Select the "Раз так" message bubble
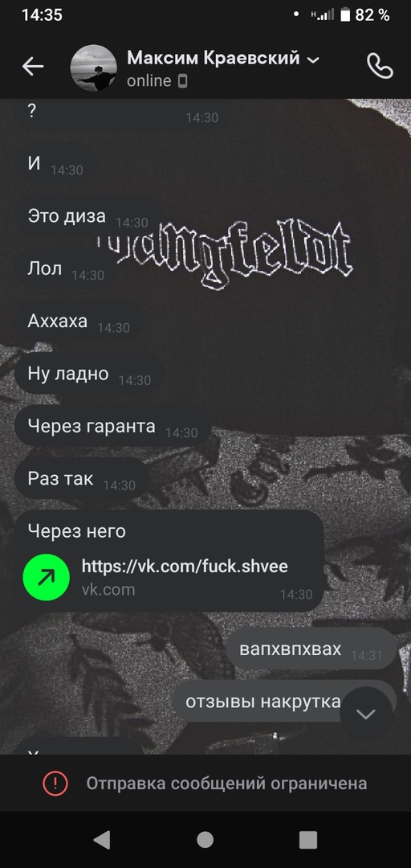411x868 pixels. (x=81, y=479)
